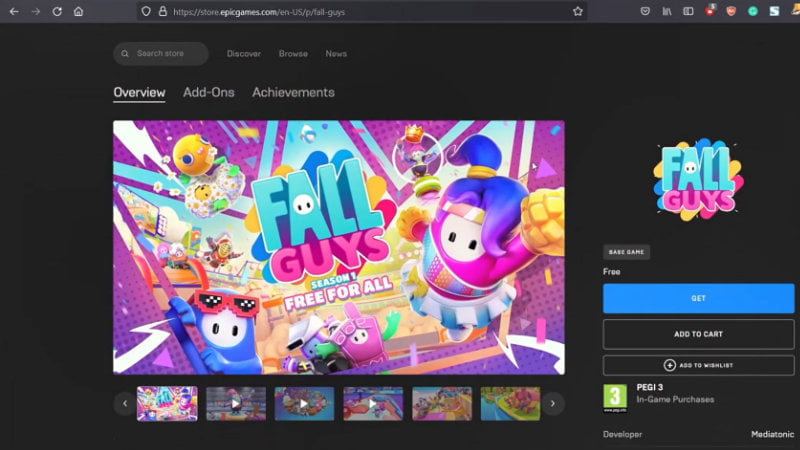
Task: Click the PEGI 3 rating badge
Action: click(615, 398)
